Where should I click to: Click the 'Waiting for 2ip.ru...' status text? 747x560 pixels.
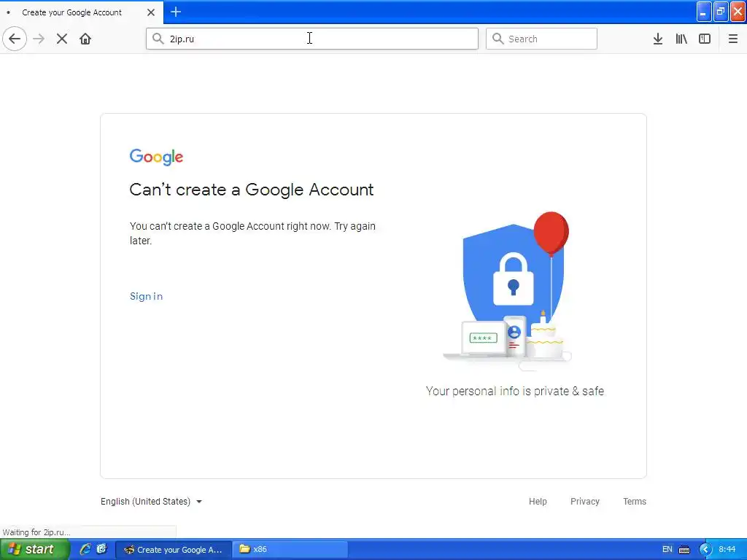(x=36, y=532)
